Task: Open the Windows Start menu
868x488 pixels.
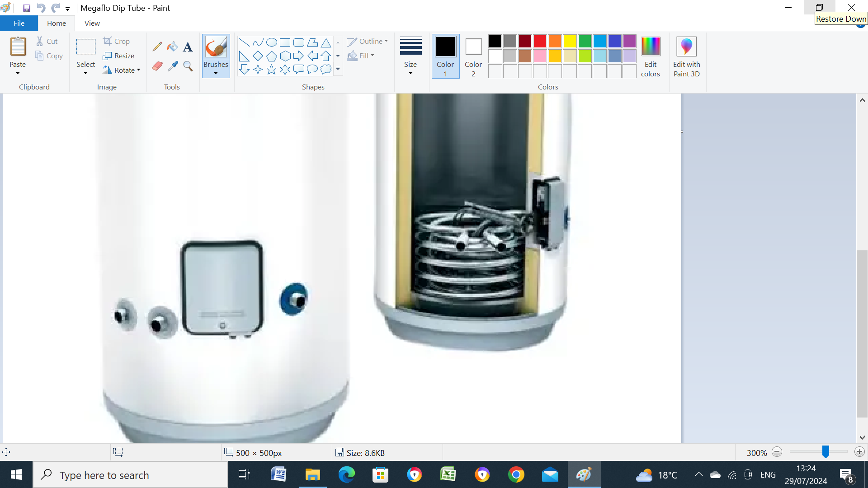Action: pyautogui.click(x=16, y=475)
